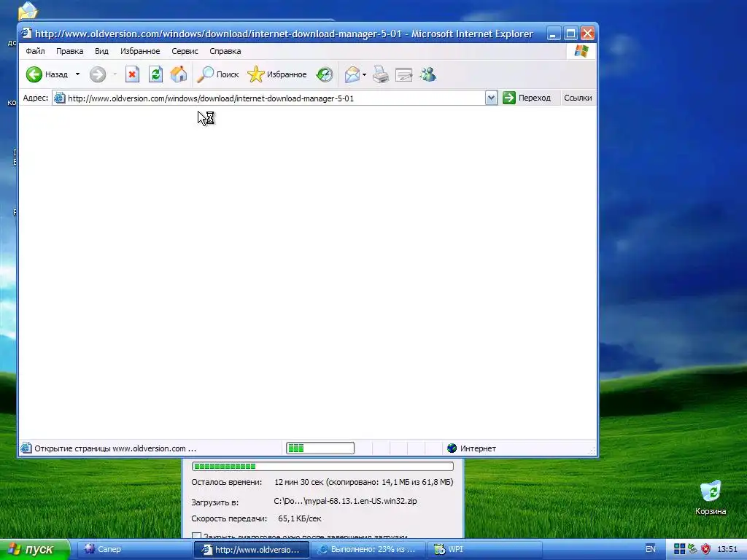Screen dimensions: 747x560
Task: Open the Избранное menu in menu bar
Action: pos(140,51)
